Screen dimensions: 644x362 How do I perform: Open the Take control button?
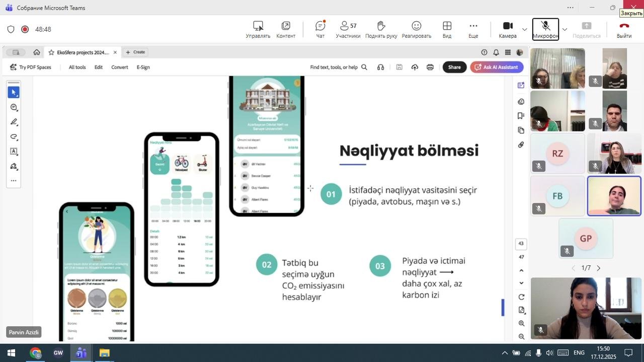point(258,29)
